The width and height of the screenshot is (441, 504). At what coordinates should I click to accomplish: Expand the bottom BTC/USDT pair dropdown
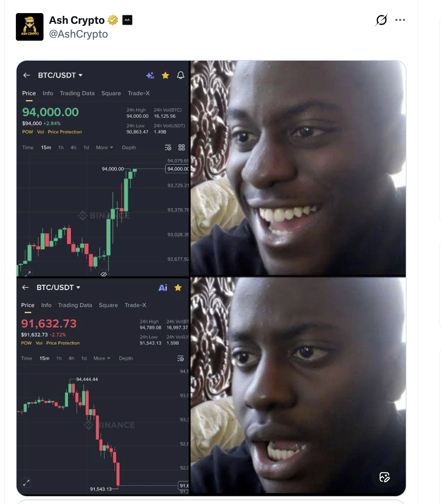click(58, 288)
